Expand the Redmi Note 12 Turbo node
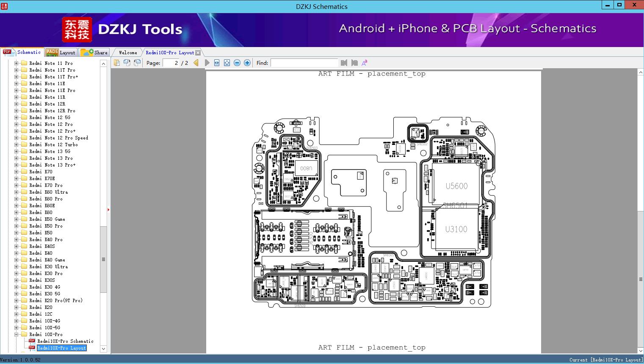 (x=16, y=144)
